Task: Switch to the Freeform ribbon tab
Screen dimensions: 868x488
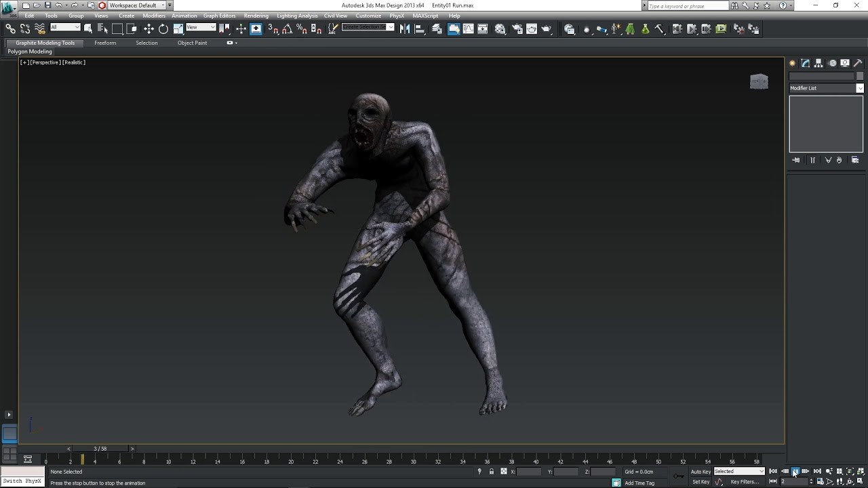Action: (105, 43)
